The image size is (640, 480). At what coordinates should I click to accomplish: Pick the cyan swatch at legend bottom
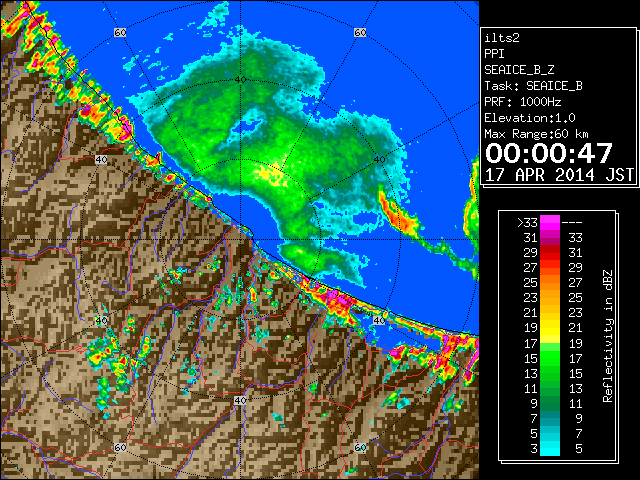(x=550, y=449)
